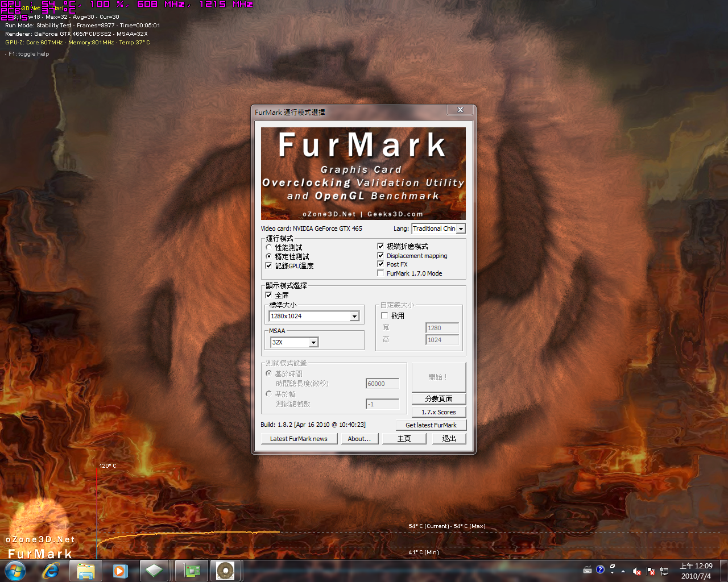Toggle the Displacement mapping checkbox
Viewport: 728px width, 582px height.
coord(380,255)
